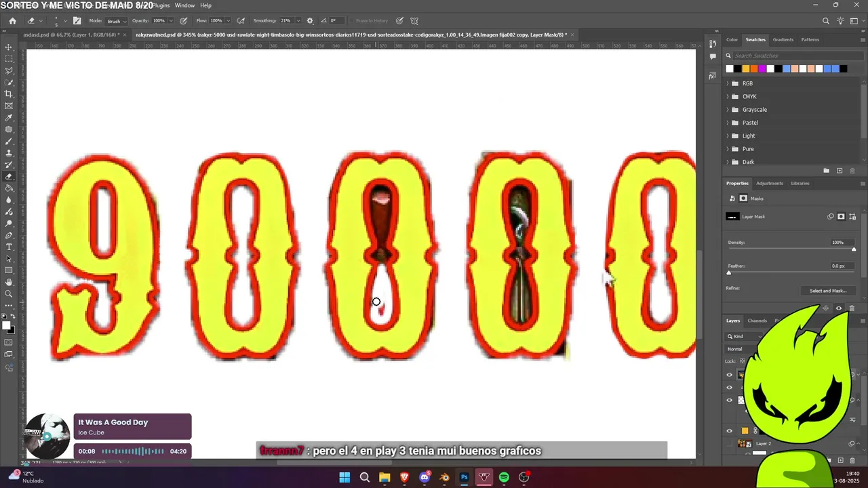Open the Window menu
868x488 pixels.
(x=184, y=5)
